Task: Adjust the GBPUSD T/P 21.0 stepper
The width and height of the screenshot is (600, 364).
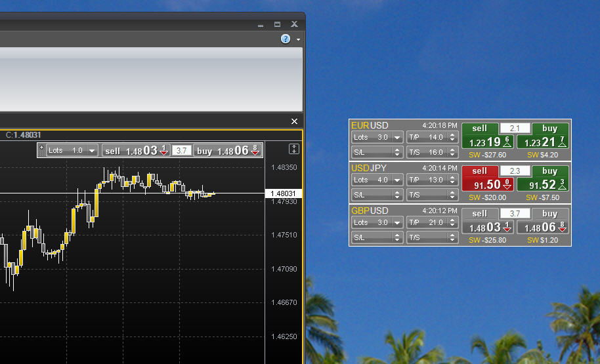Action: pos(452,223)
